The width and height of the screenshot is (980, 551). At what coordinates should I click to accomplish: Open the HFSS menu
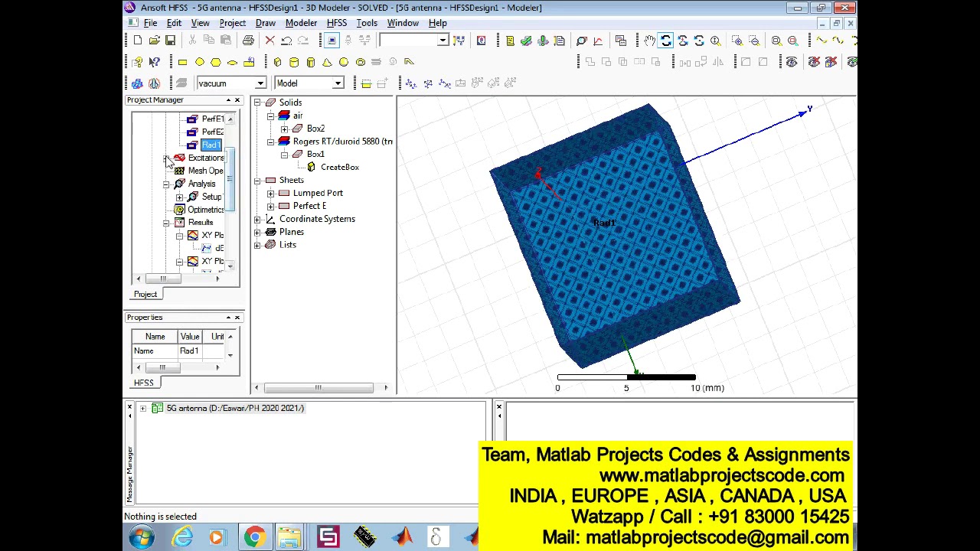(x=337, y=23)
